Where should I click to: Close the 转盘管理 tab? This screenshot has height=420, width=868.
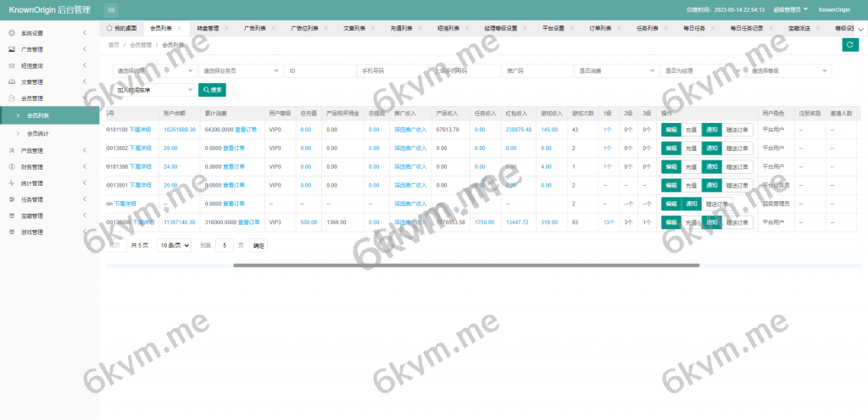225,28
